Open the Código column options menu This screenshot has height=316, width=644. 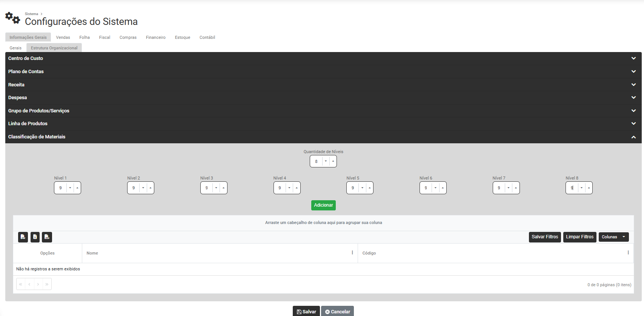[x=628, y=253]
